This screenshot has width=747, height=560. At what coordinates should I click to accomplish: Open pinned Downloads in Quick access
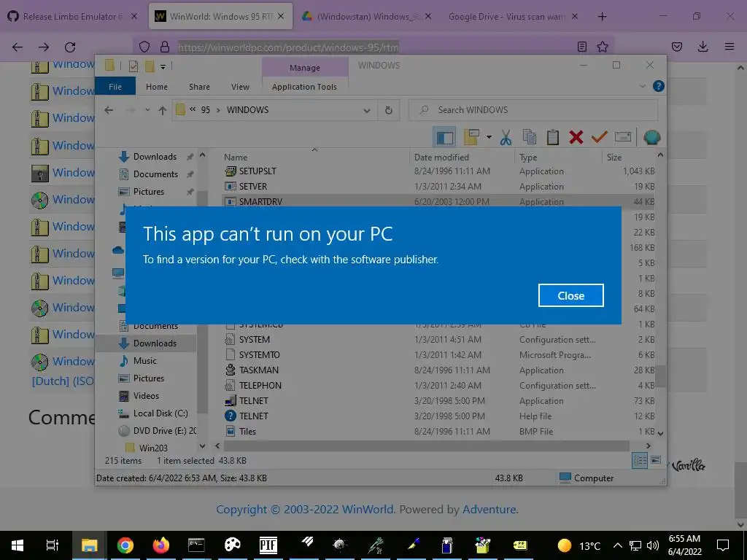point(155,157)
